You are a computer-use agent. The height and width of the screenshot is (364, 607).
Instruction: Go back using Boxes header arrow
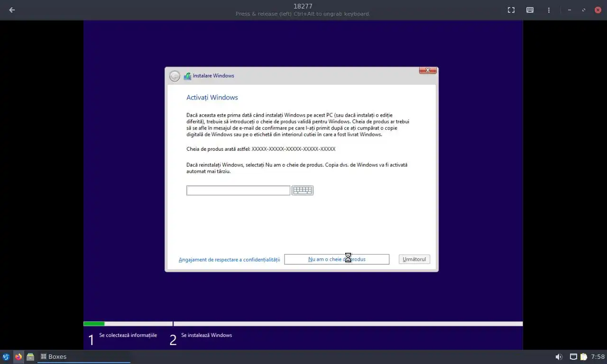click(12, 10)
